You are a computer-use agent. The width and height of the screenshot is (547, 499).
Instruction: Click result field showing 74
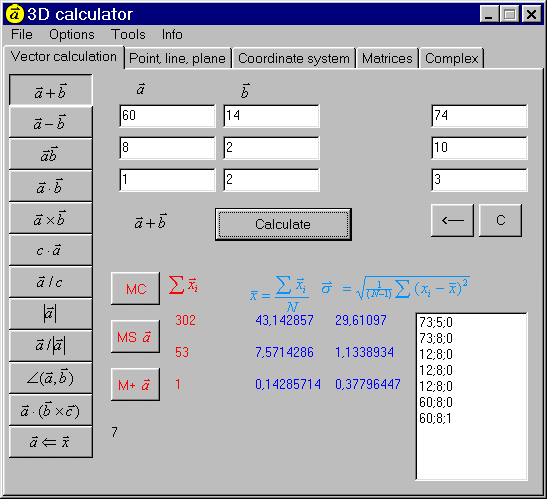(x=479, y=116)
